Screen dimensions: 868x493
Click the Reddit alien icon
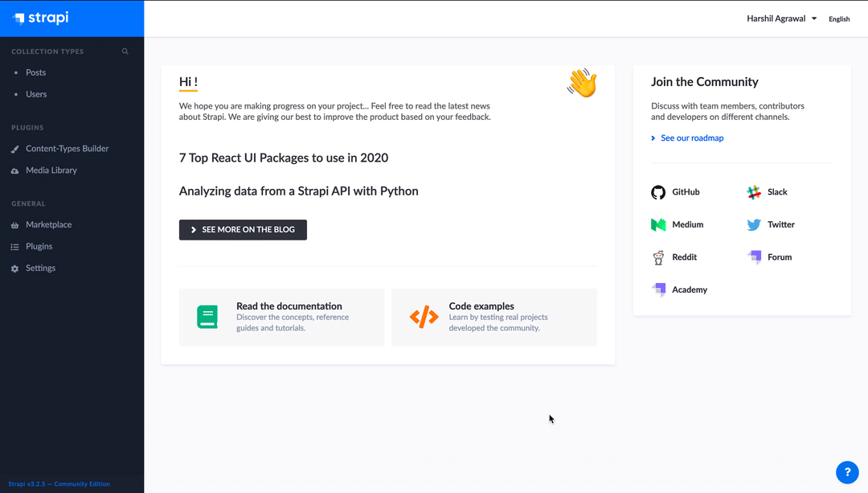[658, 257]
